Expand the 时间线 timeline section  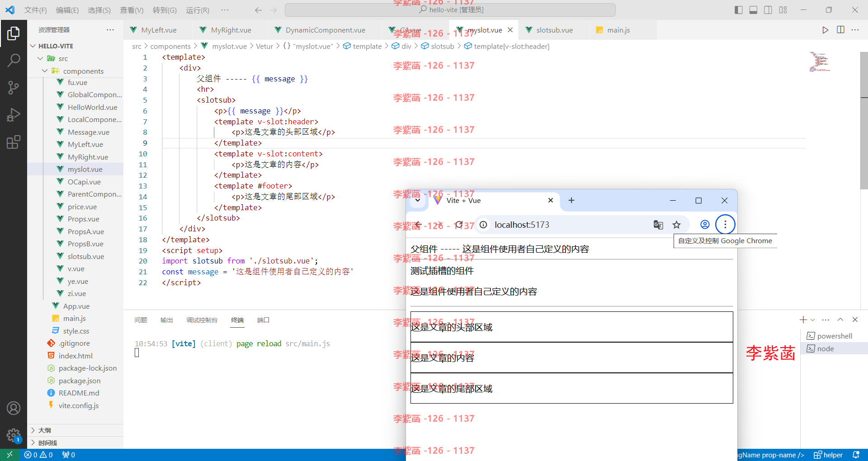pos(75,443)
